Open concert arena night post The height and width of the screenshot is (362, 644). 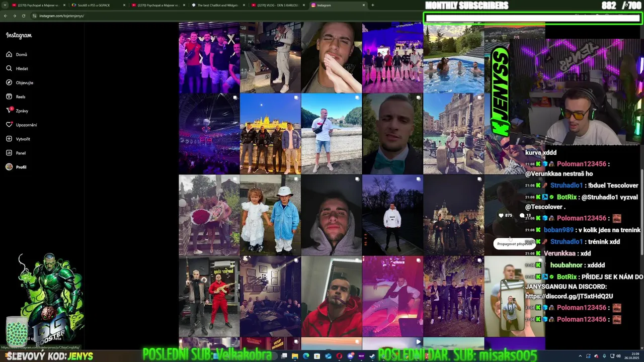pyautogui.click(x=209, y=134)
